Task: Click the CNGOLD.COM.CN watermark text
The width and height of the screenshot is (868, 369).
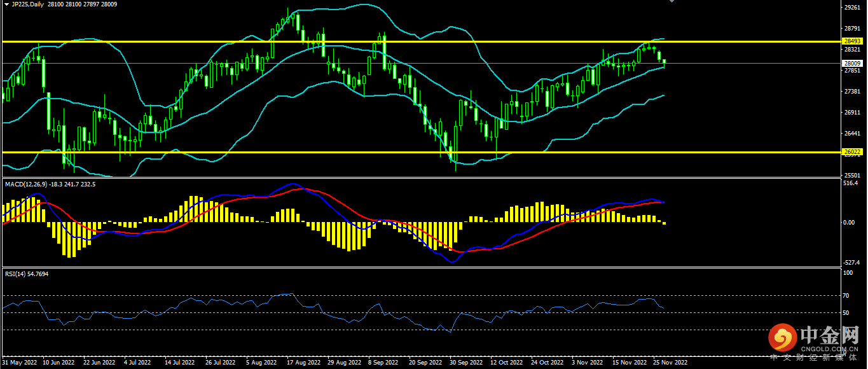Action: (x=829, y=349)
